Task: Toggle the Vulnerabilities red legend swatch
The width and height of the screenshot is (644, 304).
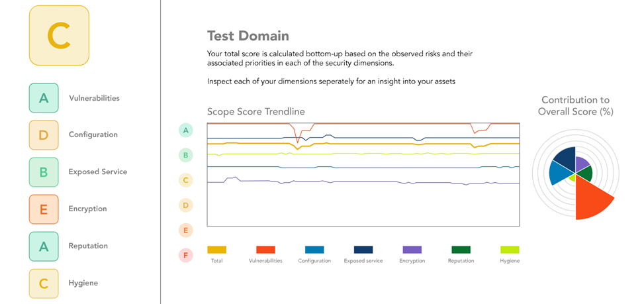Action: pyautogui.click(x=265, y=250)
